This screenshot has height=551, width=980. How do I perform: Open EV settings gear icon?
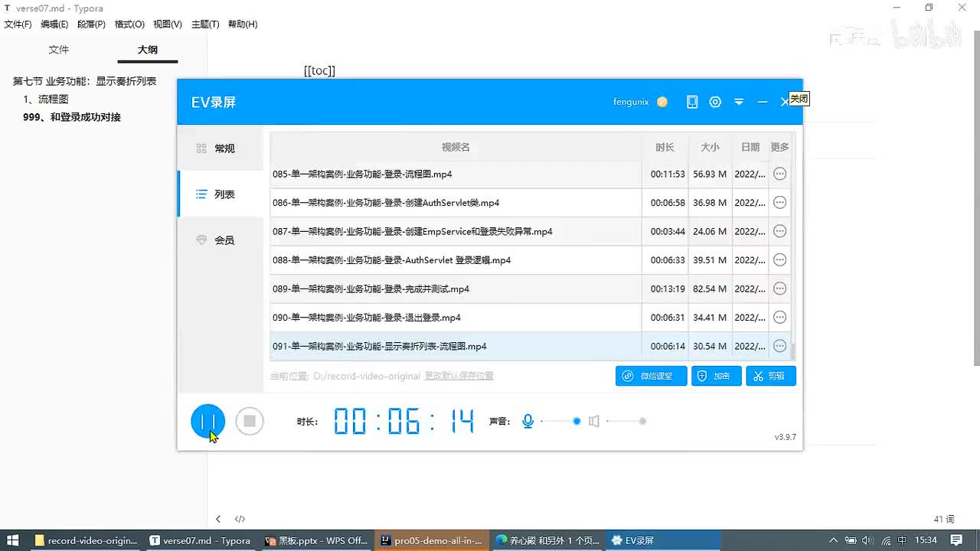point(715,102)
